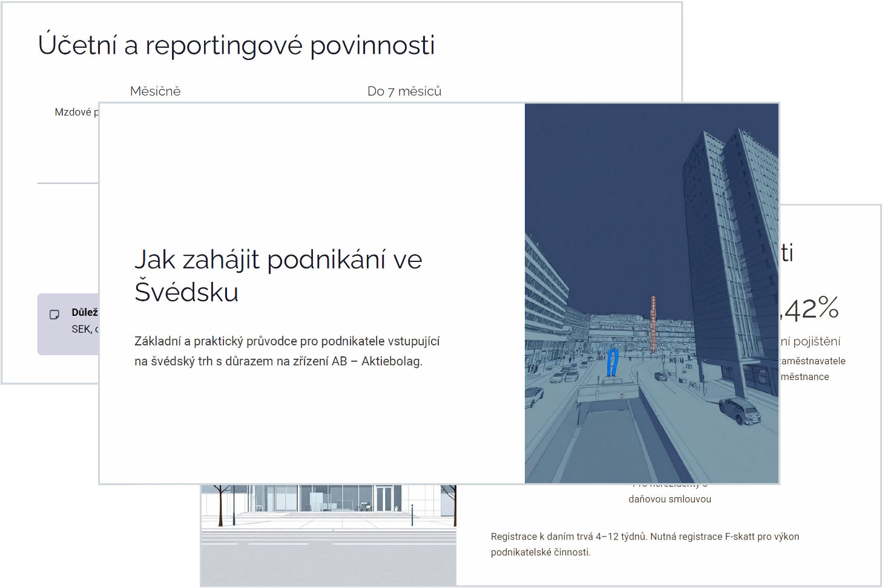The height and width of the screenshot is (588, 882).
Task: Select the "Jak zahájit podnikání ve Švédsku" heading
Action: pos(278,276)
